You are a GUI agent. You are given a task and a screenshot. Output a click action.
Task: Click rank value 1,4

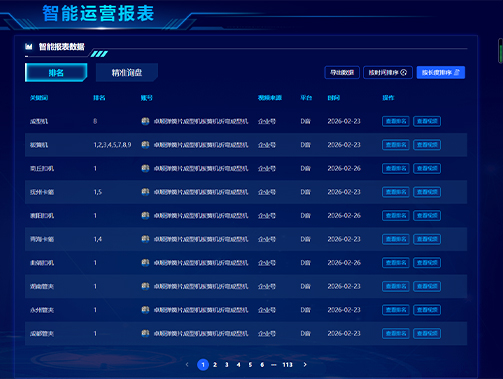coord(98,239)
